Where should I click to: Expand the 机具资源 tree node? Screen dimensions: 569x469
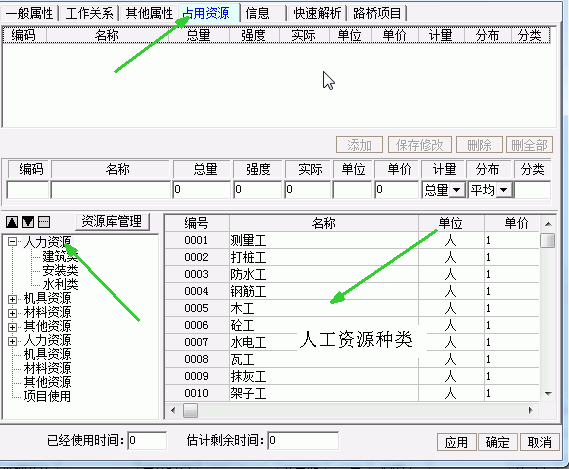coord(12,299)
